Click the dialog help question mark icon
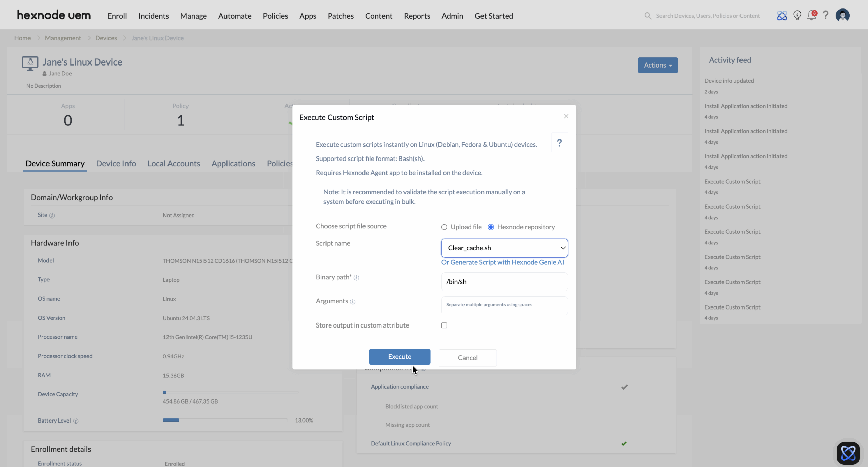Image resolution: width=868 pixels, height=467 pixels. pyautogui.click(x=559, y=143)
